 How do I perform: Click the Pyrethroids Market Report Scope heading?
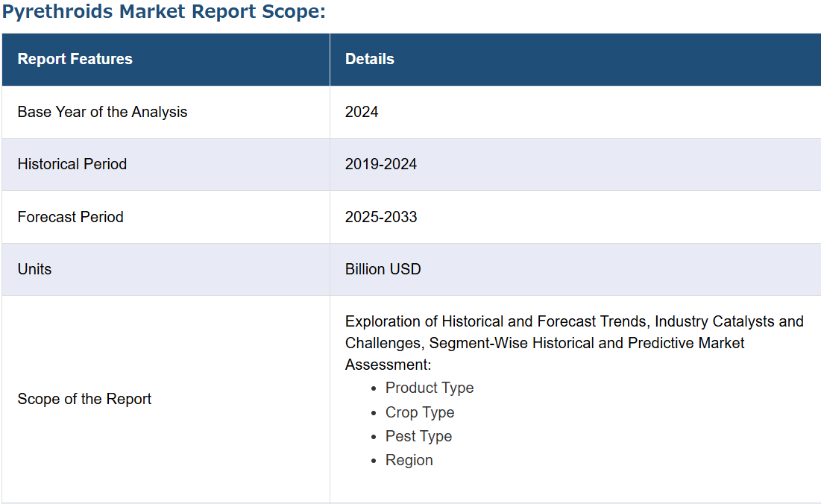click(x=164, y=11)
